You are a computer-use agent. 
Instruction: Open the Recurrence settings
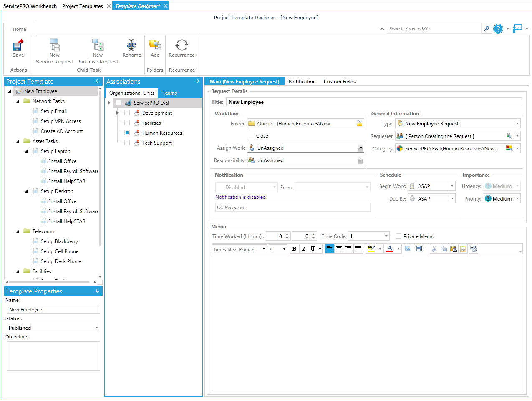point(182,50)
